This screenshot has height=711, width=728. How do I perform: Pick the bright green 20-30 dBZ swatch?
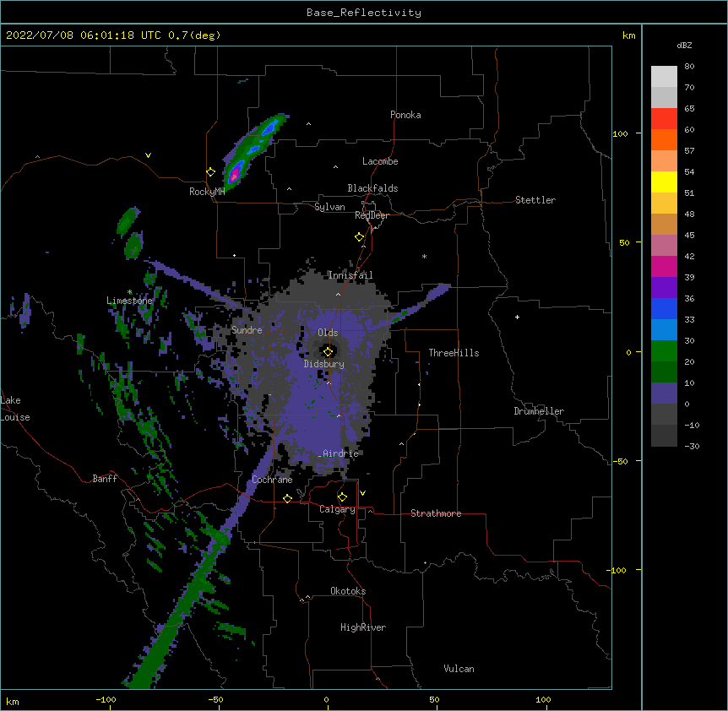tap(664, 351)
